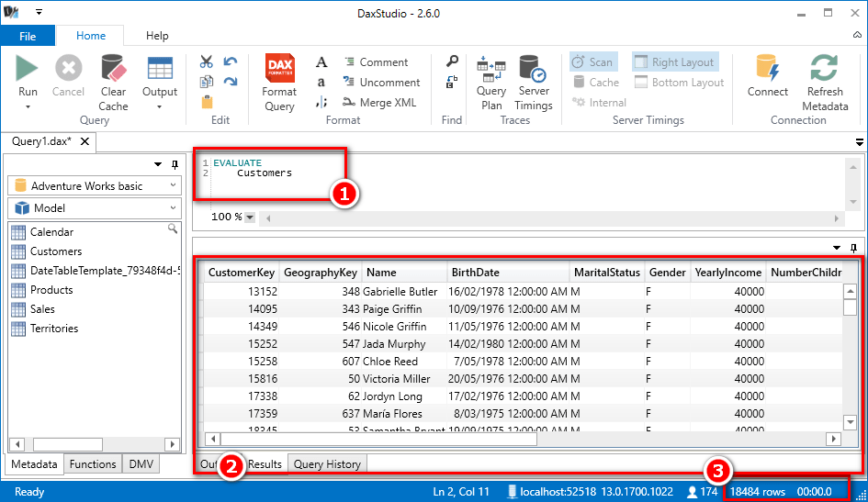Select Bottom Layout
The width and height of the screenshot is (868, 502).
[x=679, y=83]
